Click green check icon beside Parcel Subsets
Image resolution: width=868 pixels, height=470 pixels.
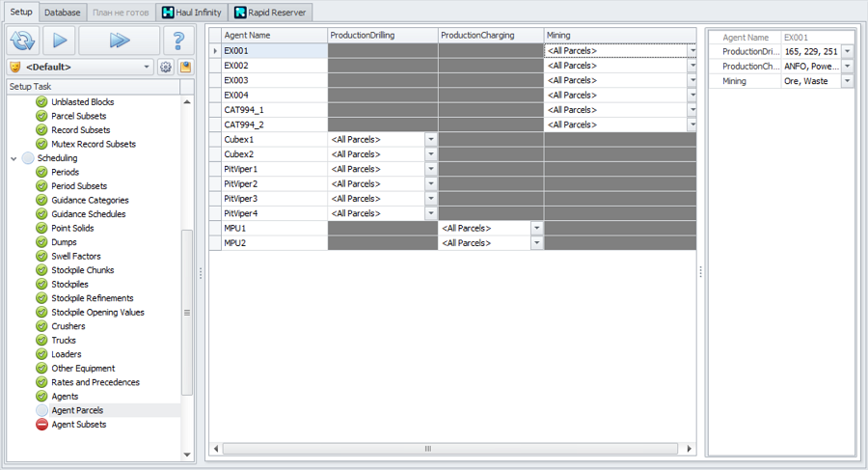[x=41, y=116]
